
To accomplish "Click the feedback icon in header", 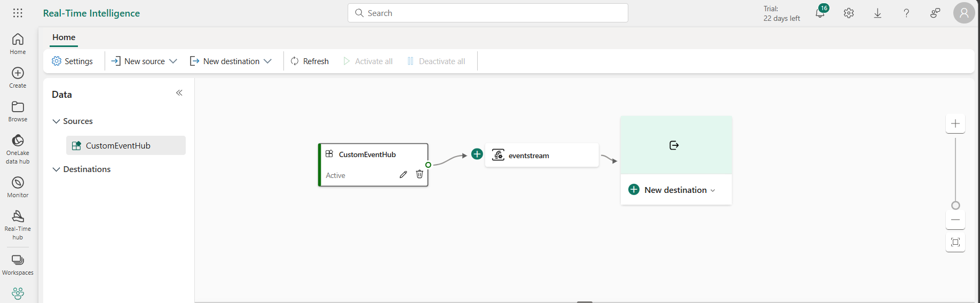I will 935,13.
